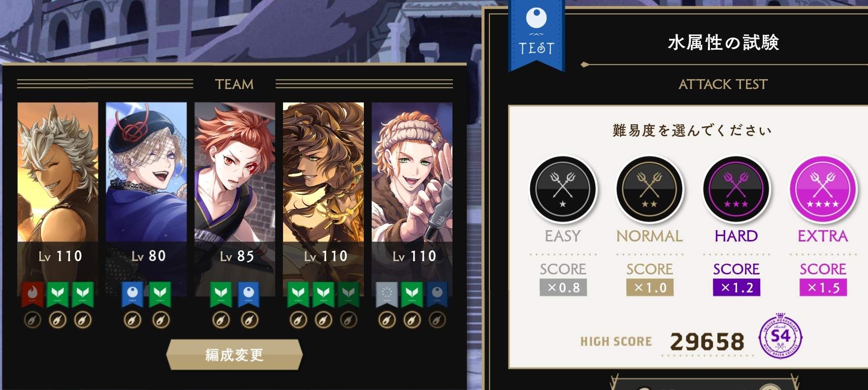Open the S4 rank stamp badge
868x390 pixels.
780,338
